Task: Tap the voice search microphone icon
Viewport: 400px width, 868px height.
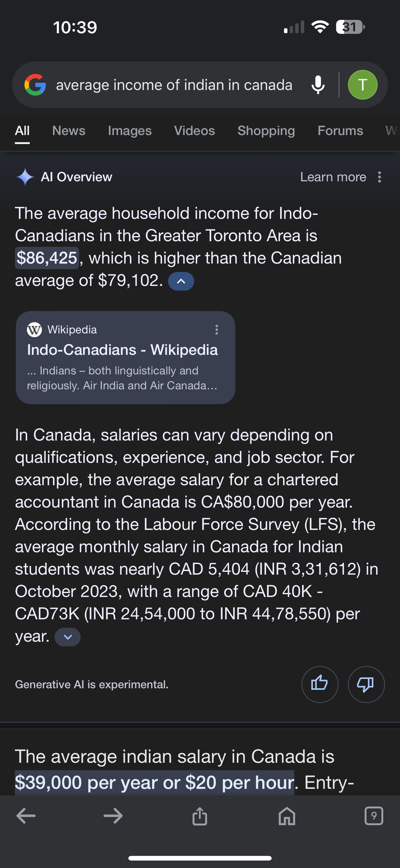Action: (x=318, y=84)
